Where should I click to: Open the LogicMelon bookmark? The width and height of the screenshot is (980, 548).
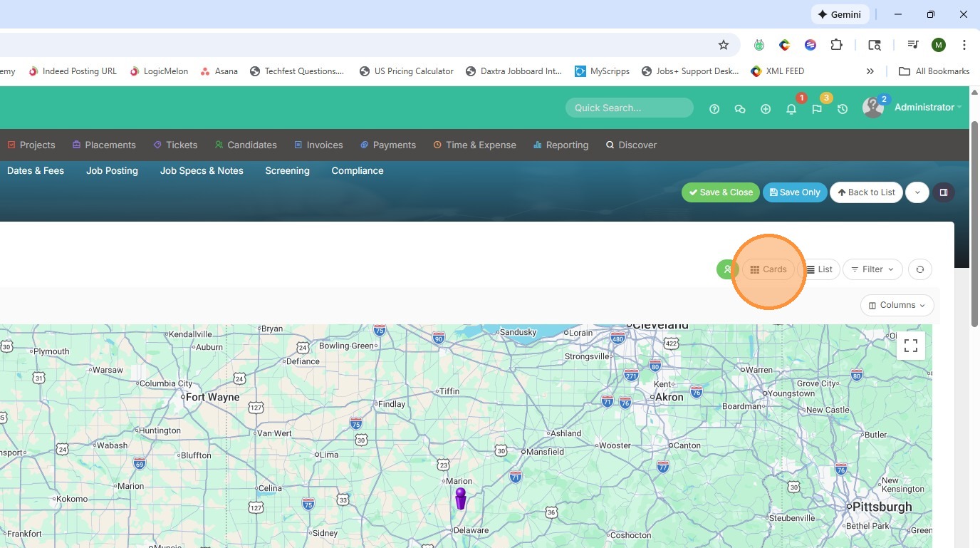click(x=159, y=71)
